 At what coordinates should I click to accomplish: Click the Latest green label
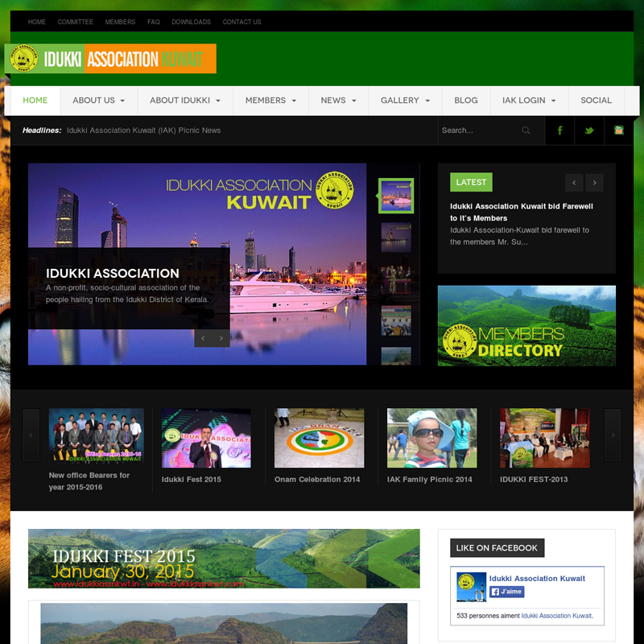click(x=471, y=182)
